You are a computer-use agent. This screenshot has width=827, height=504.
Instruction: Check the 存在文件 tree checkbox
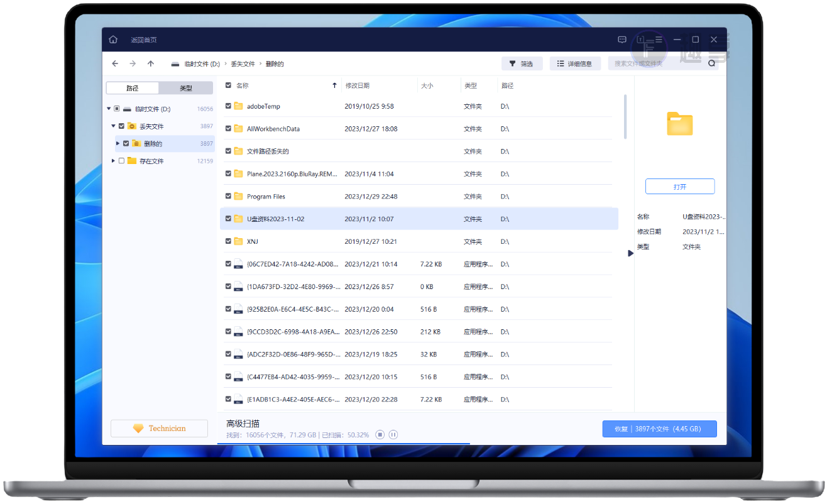tap(121, 161)
